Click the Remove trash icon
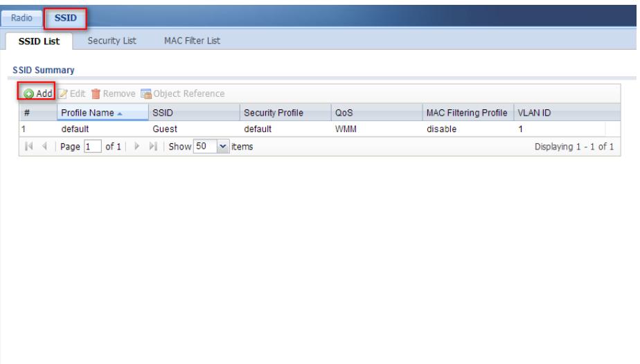This screenshot has height=364, width=640. click(x=96, y=93)
